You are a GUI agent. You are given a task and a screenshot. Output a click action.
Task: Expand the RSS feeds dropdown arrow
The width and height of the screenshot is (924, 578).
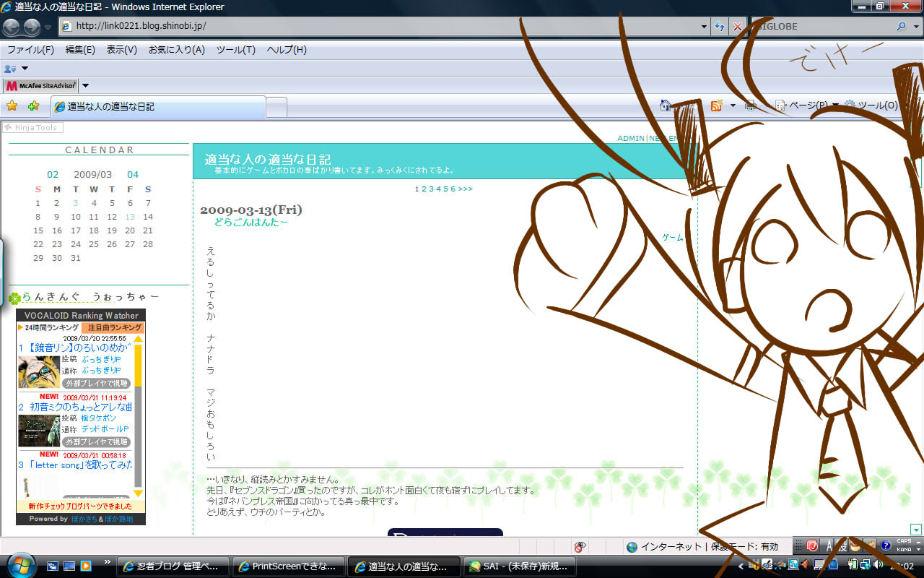pyautogui.click(x=733, y=105)
